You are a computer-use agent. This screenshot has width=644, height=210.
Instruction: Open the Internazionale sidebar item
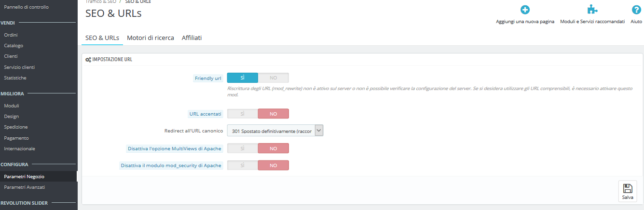(x=19, y=148)
